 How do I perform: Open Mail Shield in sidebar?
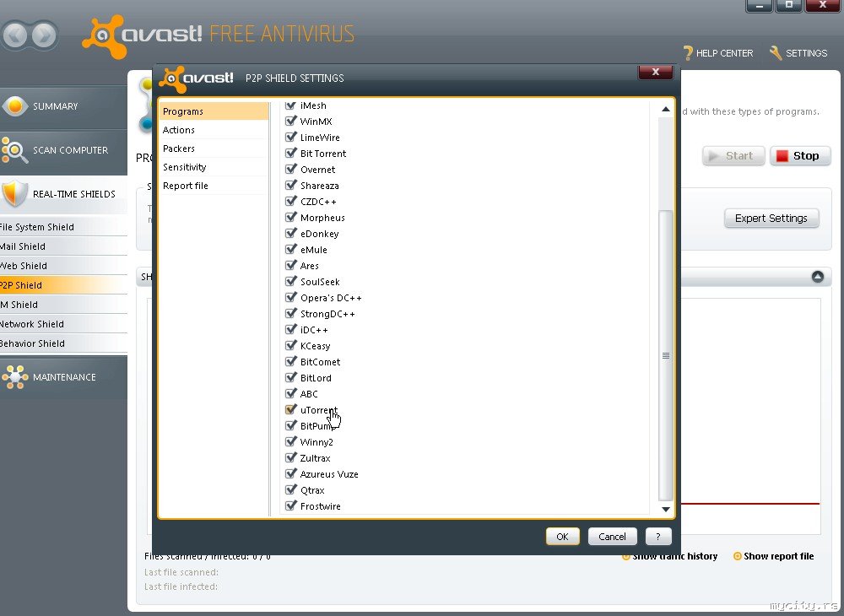63,246
